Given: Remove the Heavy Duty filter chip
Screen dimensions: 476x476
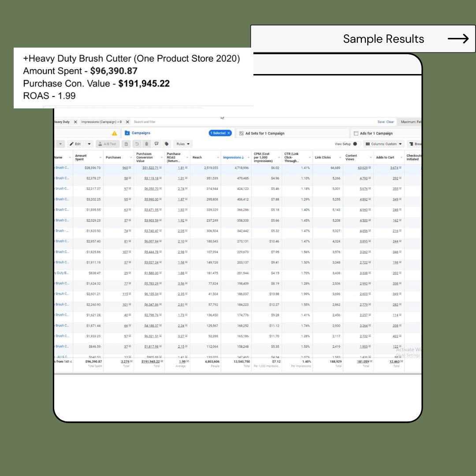Looking at the screenshot, I should click(x=75, y=122).
